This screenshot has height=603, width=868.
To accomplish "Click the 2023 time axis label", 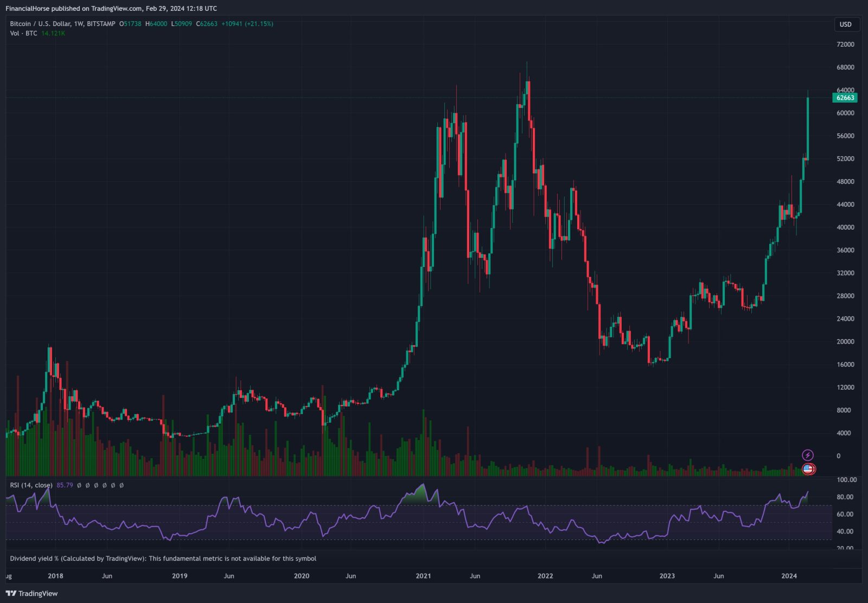I will [667, 576].
